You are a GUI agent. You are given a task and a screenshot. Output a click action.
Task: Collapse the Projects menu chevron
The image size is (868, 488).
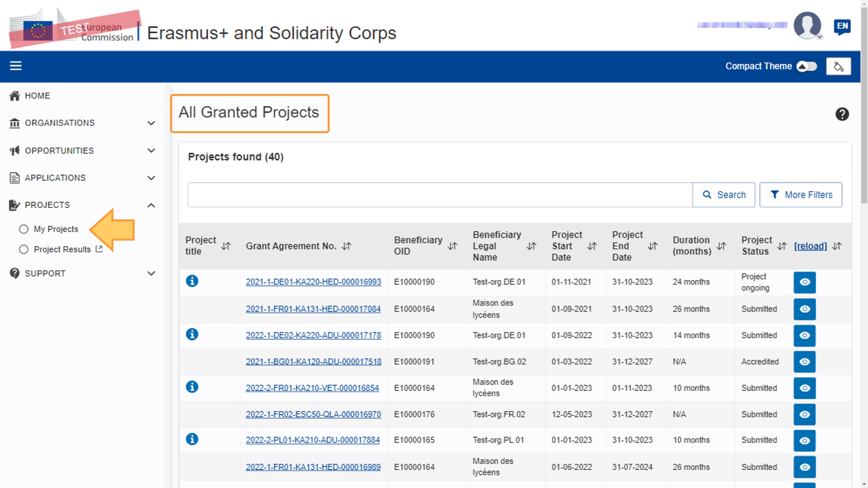click(151, 205)
